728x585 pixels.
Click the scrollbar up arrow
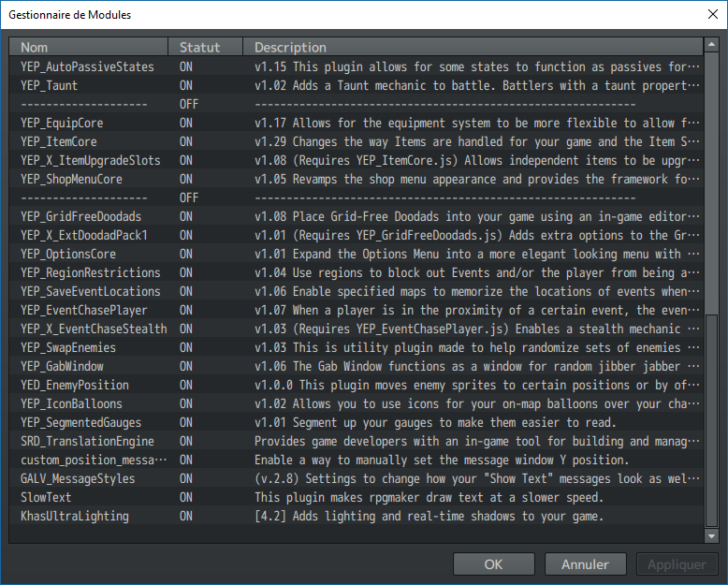pyautogui.click(x=711, y=45)
